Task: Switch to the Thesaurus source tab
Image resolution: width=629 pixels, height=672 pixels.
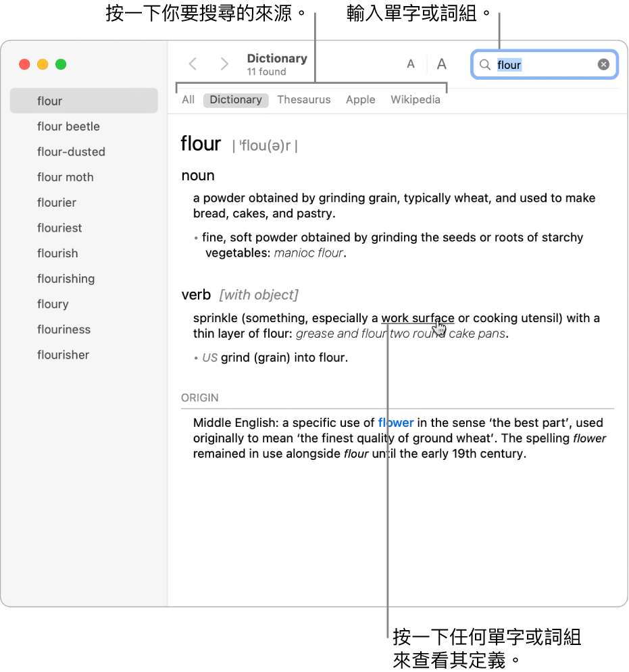Action: click(303, 100)
